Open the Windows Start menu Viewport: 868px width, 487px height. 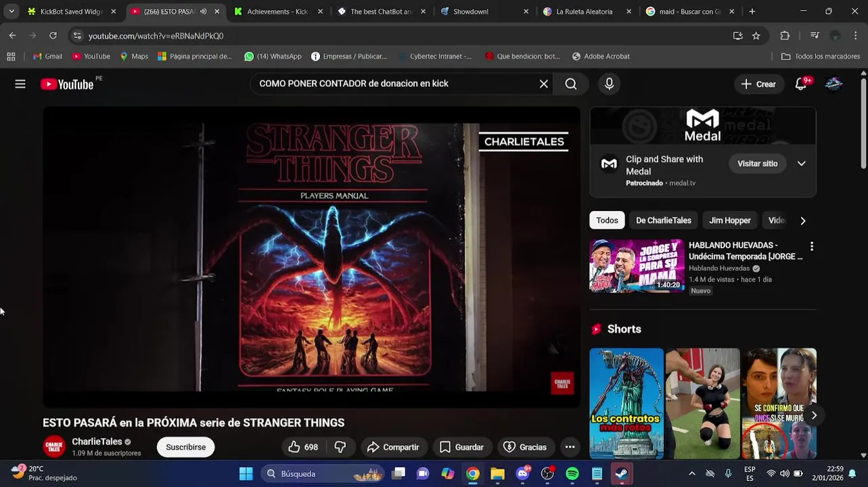tap(246, 473)
